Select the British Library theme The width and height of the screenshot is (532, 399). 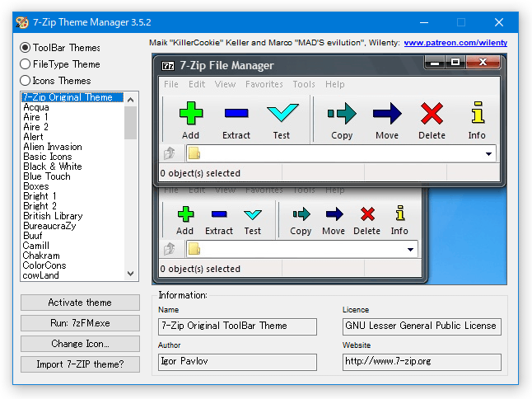coord(72,216)
